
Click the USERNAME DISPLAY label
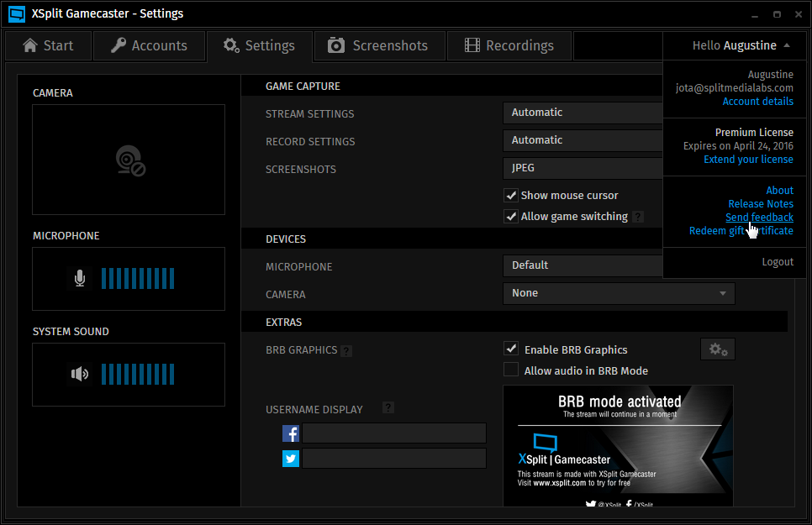pos(314,410)
